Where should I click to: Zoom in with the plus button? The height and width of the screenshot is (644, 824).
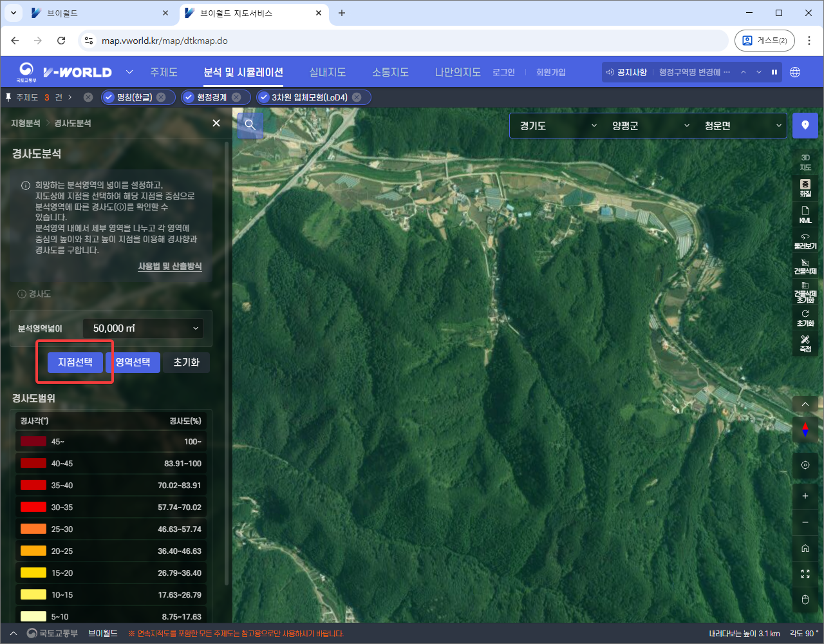805,496
